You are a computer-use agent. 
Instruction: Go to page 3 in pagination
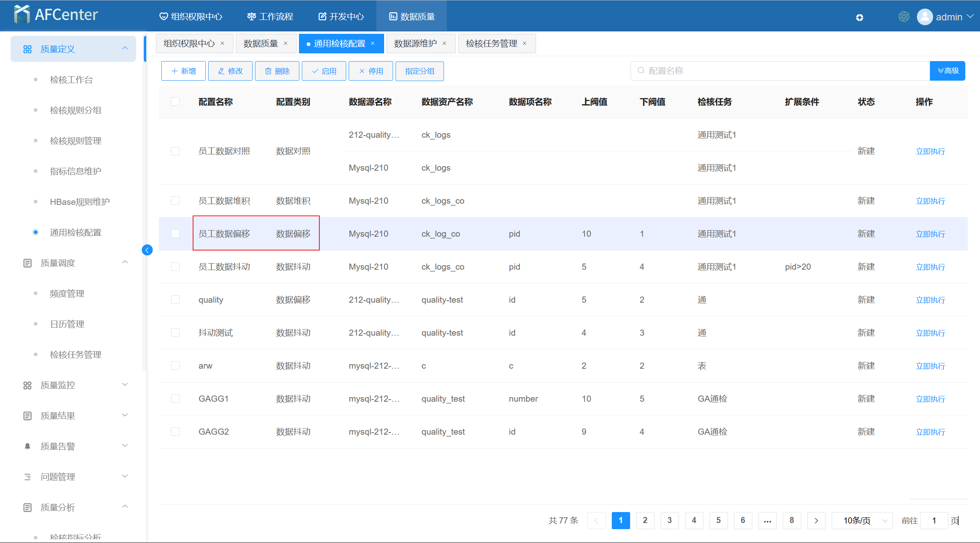pos(670,521)
